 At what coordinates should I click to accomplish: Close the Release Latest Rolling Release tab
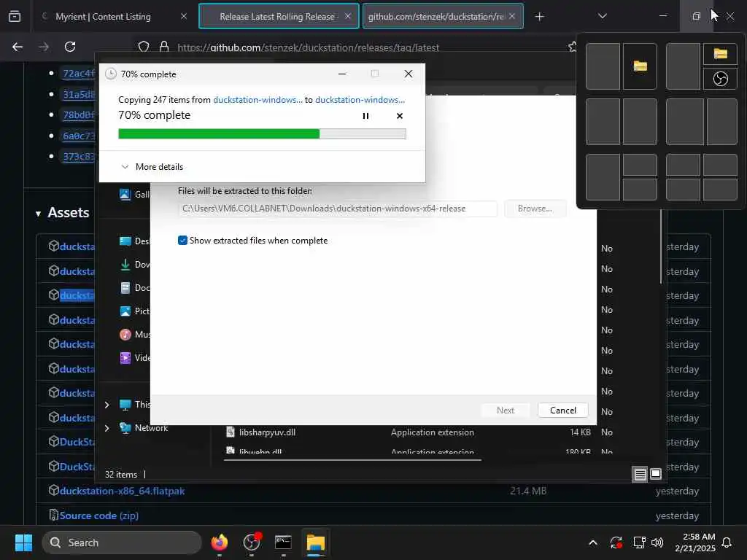[x=348, y=17]
